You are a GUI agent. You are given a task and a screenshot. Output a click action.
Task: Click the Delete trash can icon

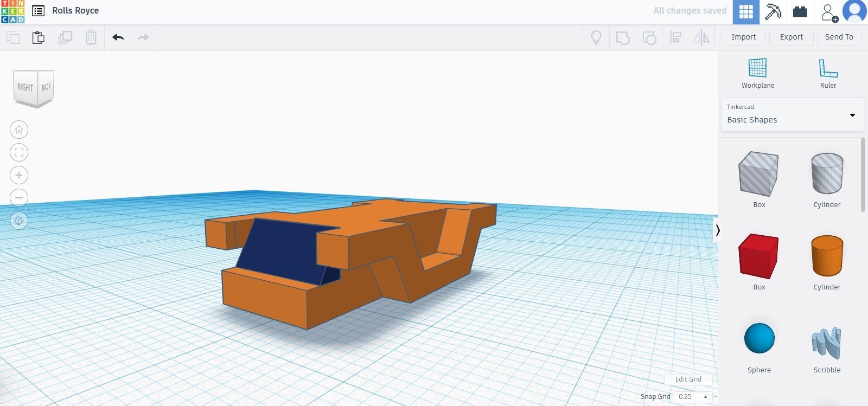(x=91, y=37)
